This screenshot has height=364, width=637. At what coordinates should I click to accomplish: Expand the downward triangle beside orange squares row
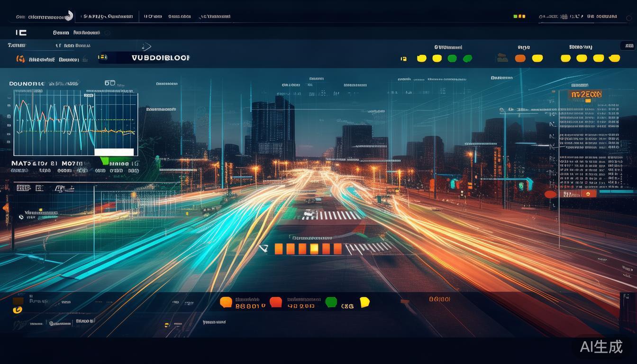(264, 248)
